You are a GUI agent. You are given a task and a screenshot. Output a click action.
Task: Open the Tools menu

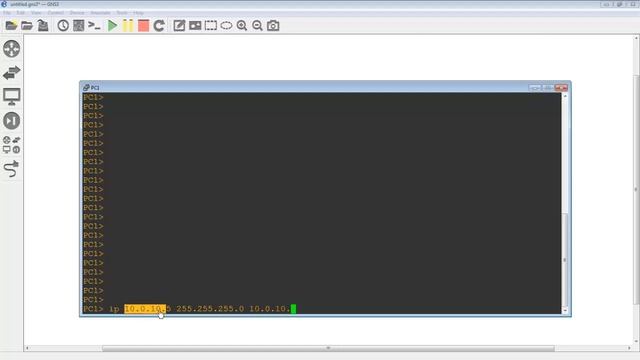click(x=122, y=13)
